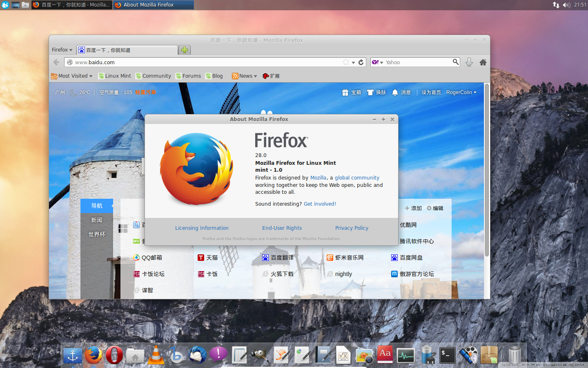588x368 pixels.
Task: Open the volume icon in the system tray
Action: pos(566,5)
